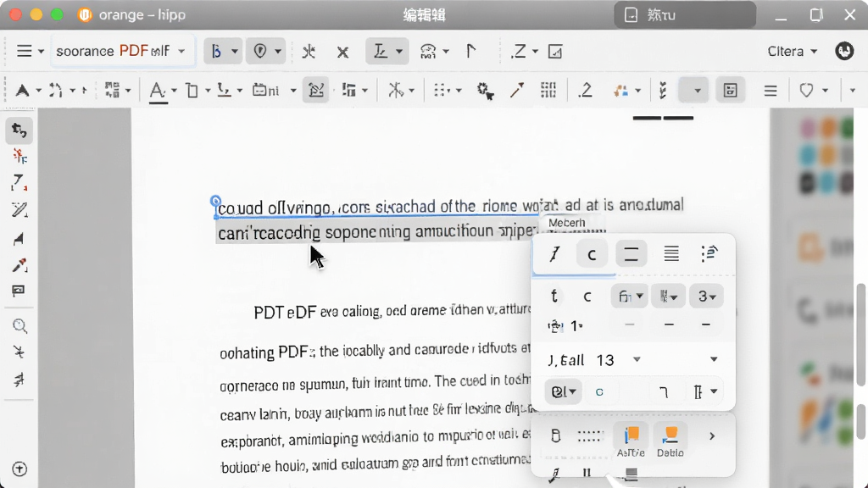Select the eyedropper tool in left sidebar
This screenshot has height=488, width=868.
[x=19, y=265]
